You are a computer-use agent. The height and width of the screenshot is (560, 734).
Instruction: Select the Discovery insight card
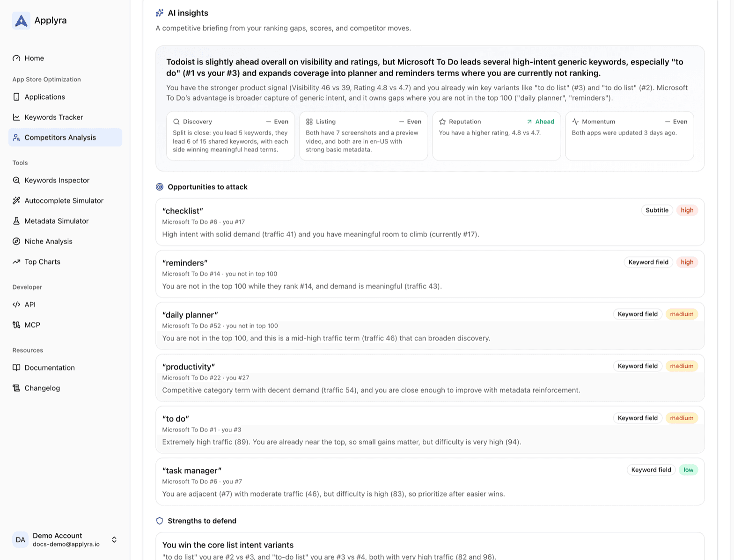click(x=230, y=136)
